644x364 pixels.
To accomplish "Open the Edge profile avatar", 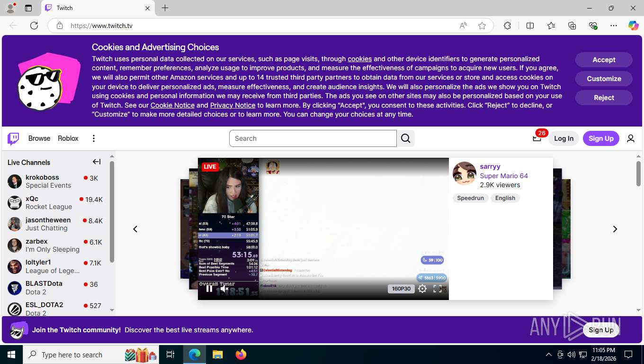I will click(x=10, y=8).
